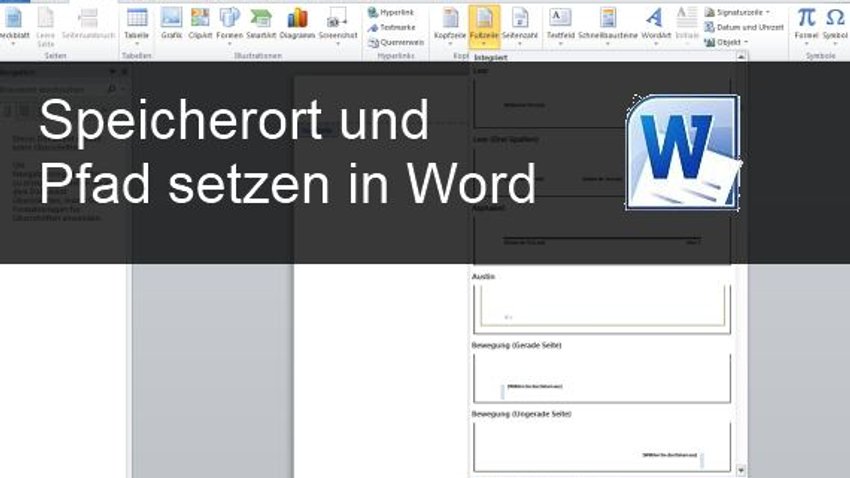Open the WordArt gallery
The width and height of the screenshot is (850, 478).
656,26
